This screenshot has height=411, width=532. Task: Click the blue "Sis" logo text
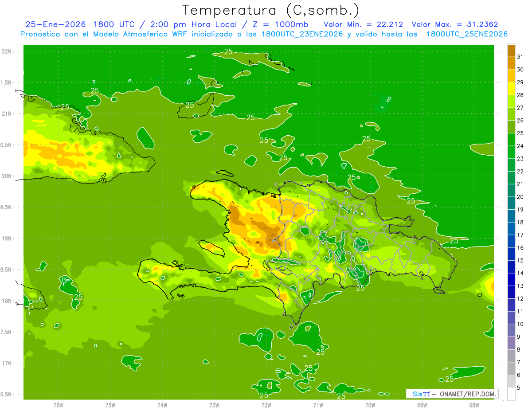point(418,394)
